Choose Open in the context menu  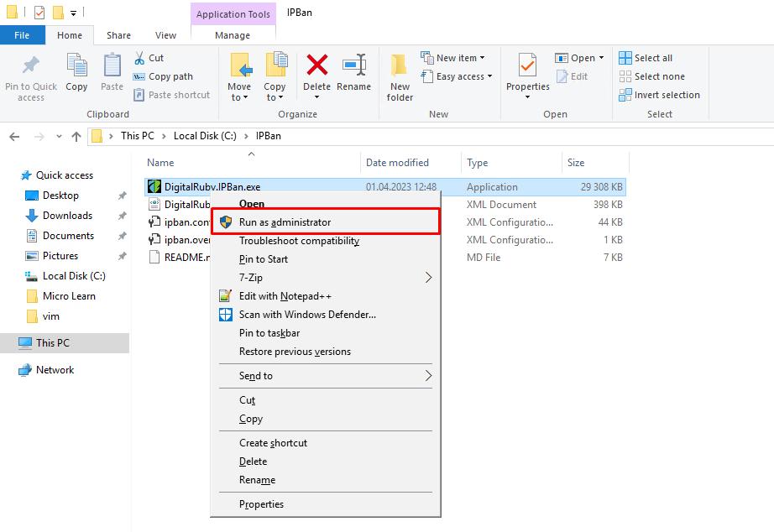(x=325, y=203)
